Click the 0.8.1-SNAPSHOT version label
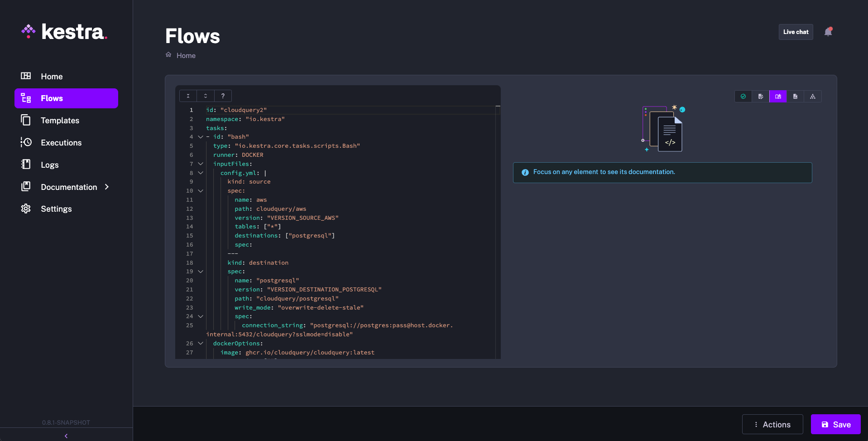 tap(66, 422)
